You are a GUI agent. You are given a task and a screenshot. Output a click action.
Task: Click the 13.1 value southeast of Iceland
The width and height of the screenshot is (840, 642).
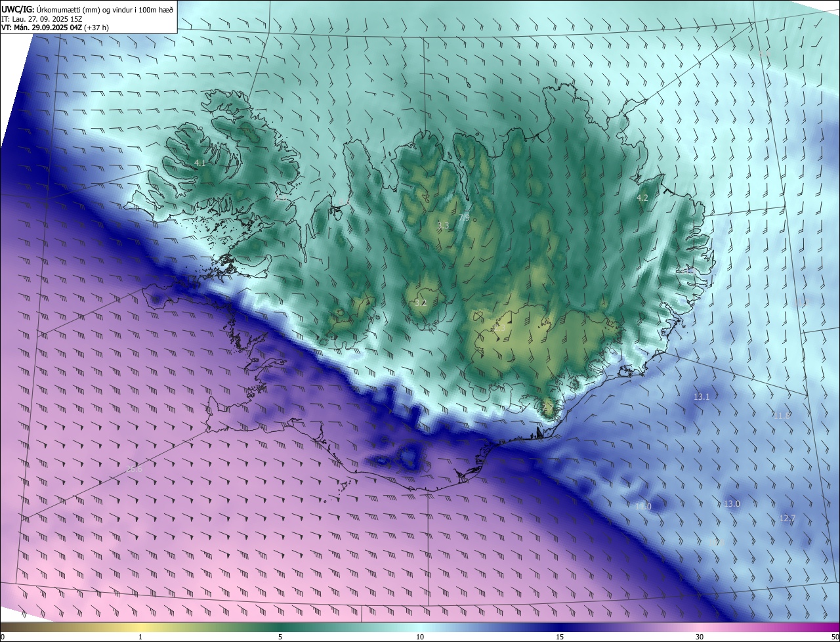(702, 396)
